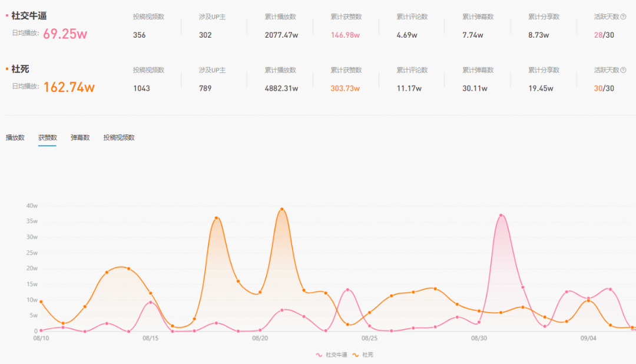This screenshot has height=364, width=636.
Task: Click the 社交牛逼 keyword title
Action: pos(29,16)
